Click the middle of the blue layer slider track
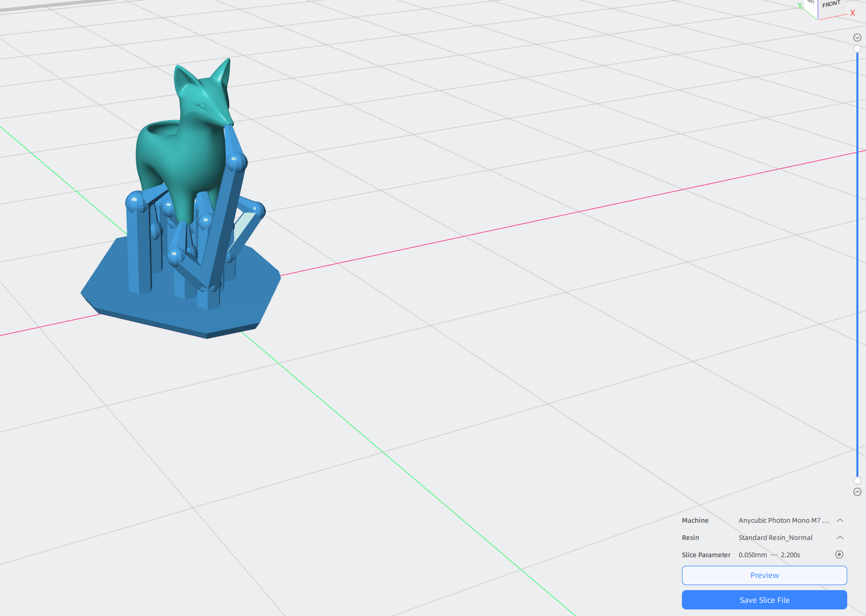 coord(857,265)
